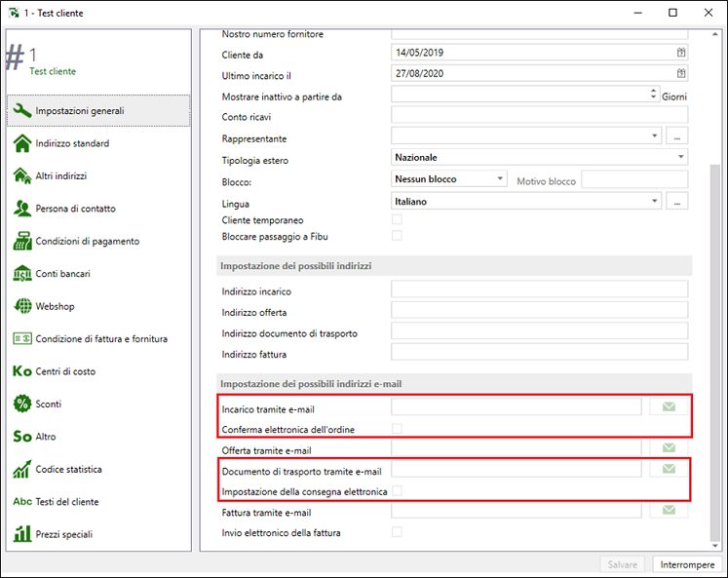Click the bar chart icon for Prezzi speciali
Screen dimensions: 728x578
click(x=21, y=534)
